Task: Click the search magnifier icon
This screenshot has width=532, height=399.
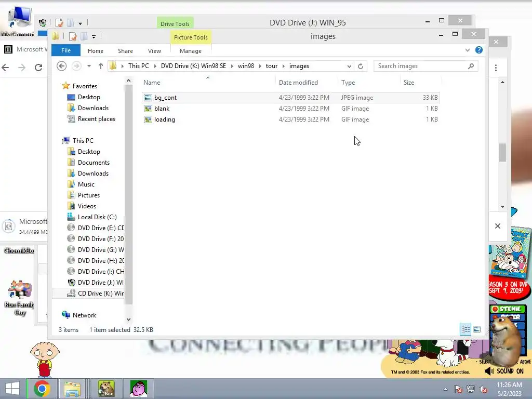Action: [471, 66]
